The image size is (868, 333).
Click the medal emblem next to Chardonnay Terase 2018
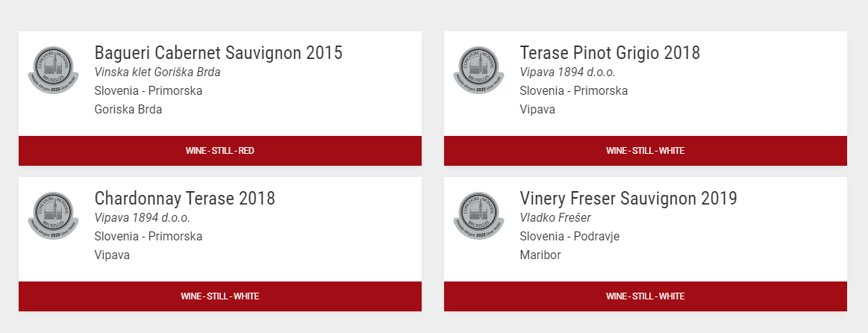pos(54,216)
